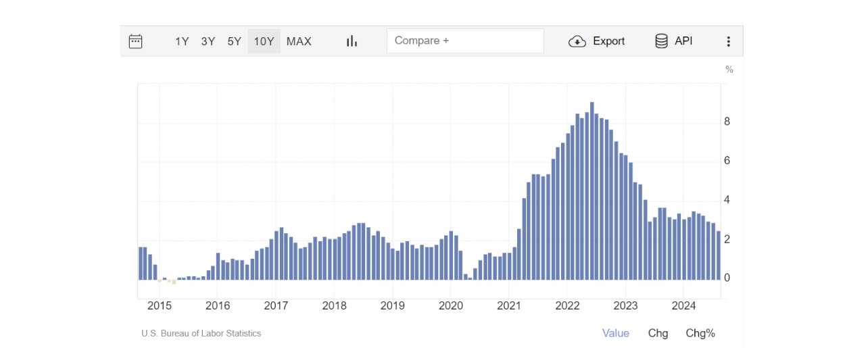The height and width of the screenshot is (348, 868).
Task: Click the API database stack icon
Action: [661, 41]
